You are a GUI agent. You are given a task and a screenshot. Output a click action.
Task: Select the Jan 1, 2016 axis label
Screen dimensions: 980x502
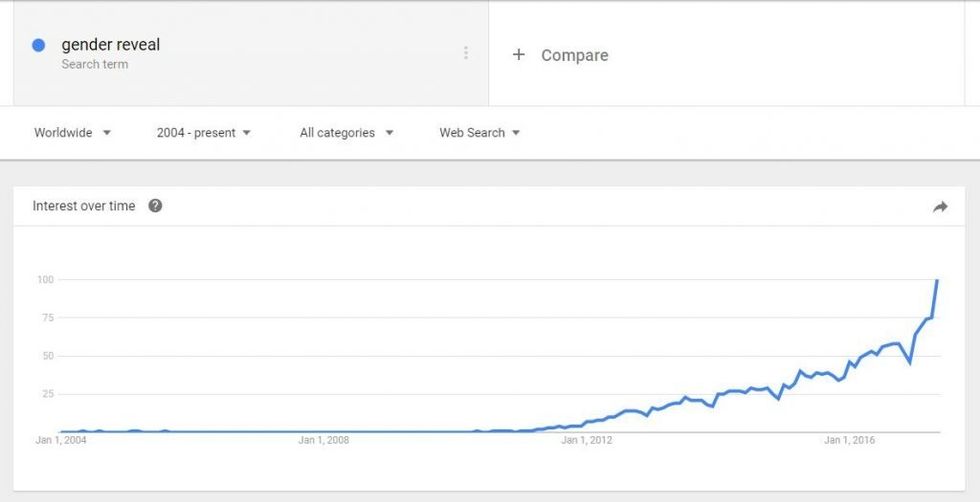pyautogui.click(x=849, y=440)
